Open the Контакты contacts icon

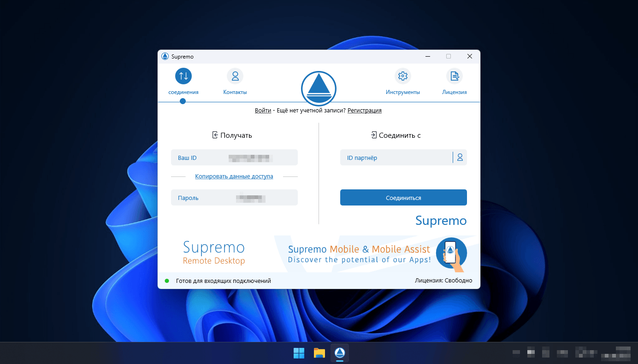pos(235,76)
